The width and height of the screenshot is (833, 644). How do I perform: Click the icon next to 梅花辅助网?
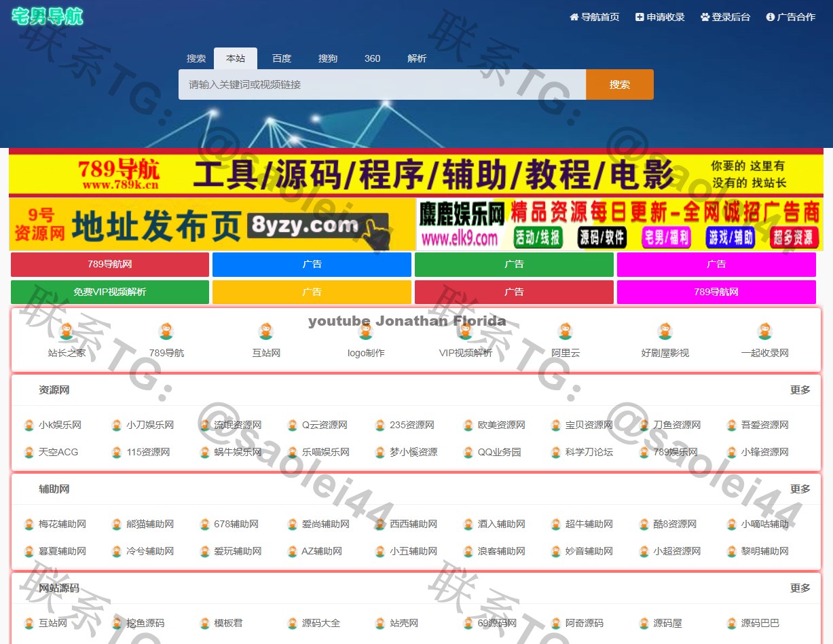[x=29, y=525]
